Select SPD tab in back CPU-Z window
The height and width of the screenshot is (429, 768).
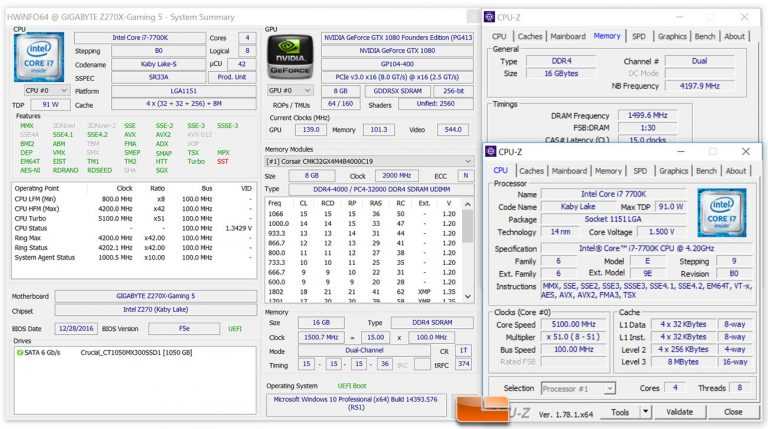(639, 36)
